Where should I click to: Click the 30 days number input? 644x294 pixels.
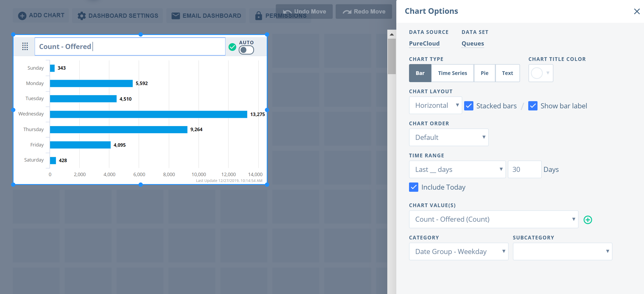click(x=525, y=169)
